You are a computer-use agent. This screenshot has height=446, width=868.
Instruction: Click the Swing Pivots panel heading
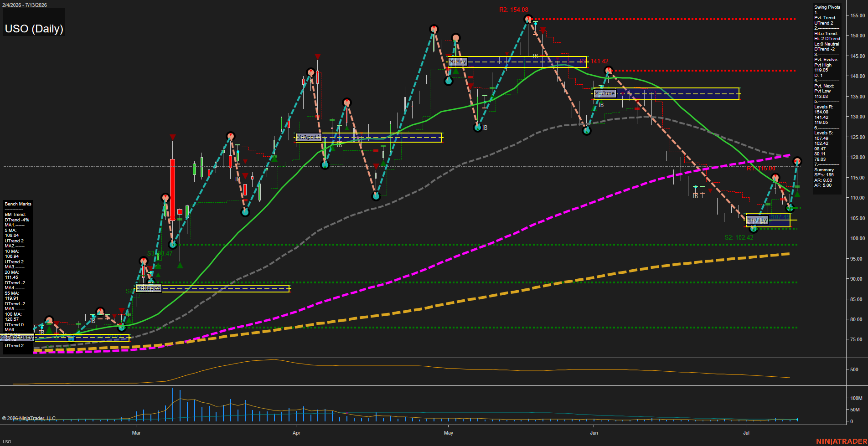coord(827,7)
